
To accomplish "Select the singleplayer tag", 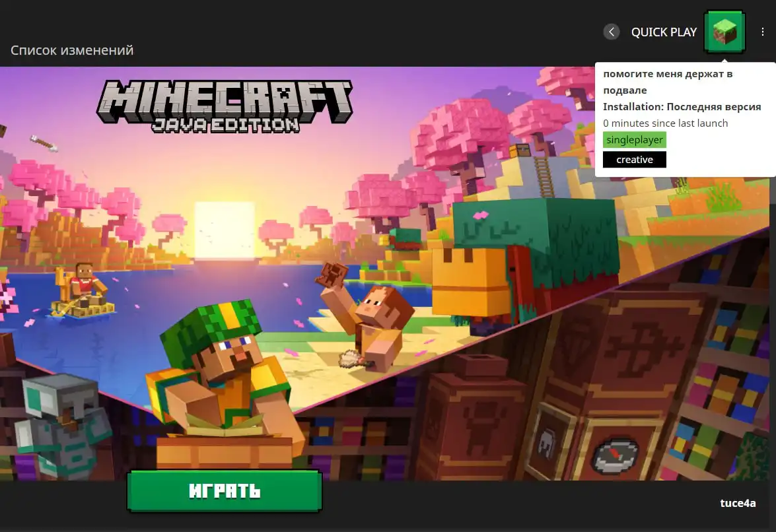I will (635, 140).
